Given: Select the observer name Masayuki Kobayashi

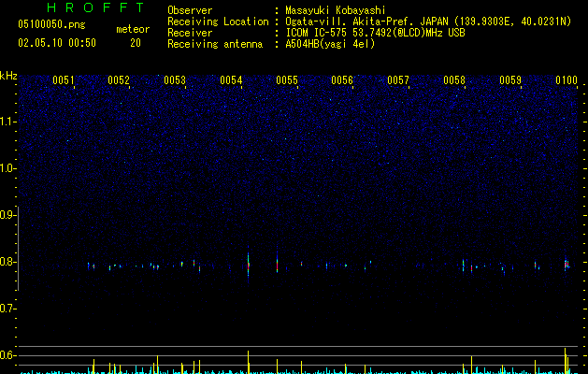Looking at the screenshot, I should [x=336, y=10].
